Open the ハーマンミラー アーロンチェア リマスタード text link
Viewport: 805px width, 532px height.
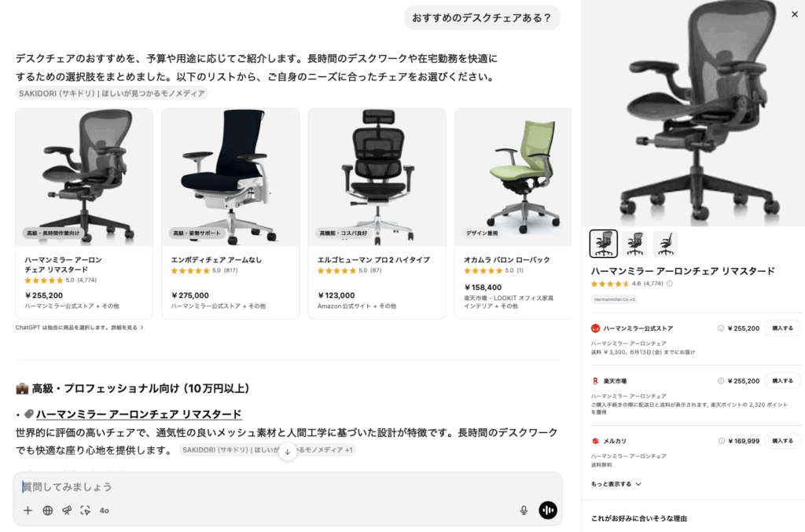coord(138,414)
